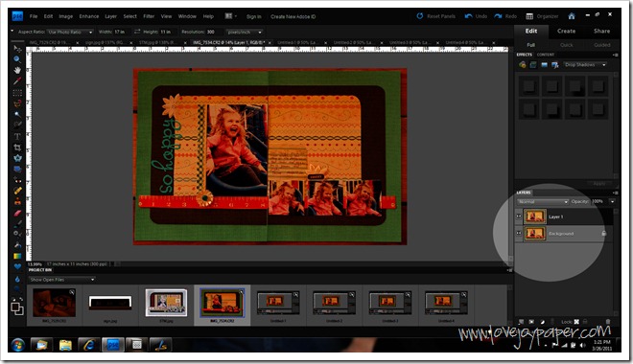Open the workspace layout arrangement dropdown

pos(230,16)
